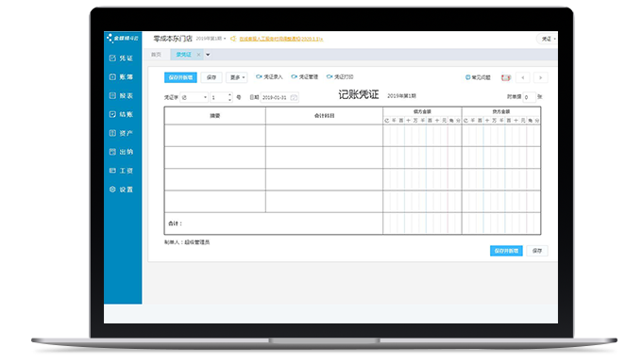Expand the 更多 dropdown button
Screen dimensions: 643x364
point(237,77)
